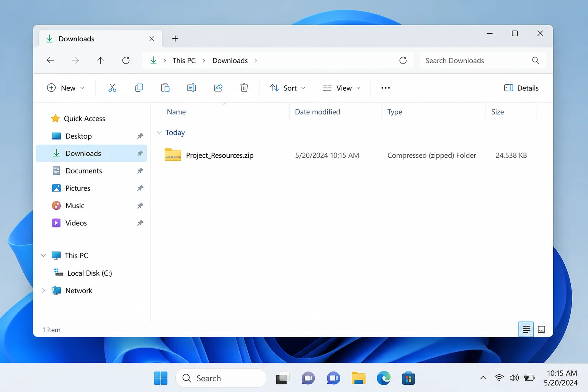This screenshot has width=588, height=392.
Task: Click the pin icon beside Downloads
Action: 140,154
